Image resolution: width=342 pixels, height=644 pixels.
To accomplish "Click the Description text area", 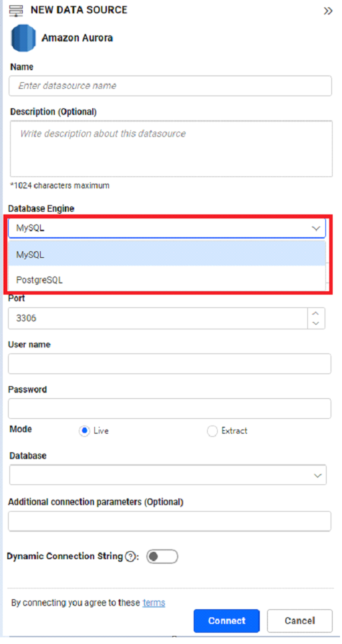I will click(171, 149).
